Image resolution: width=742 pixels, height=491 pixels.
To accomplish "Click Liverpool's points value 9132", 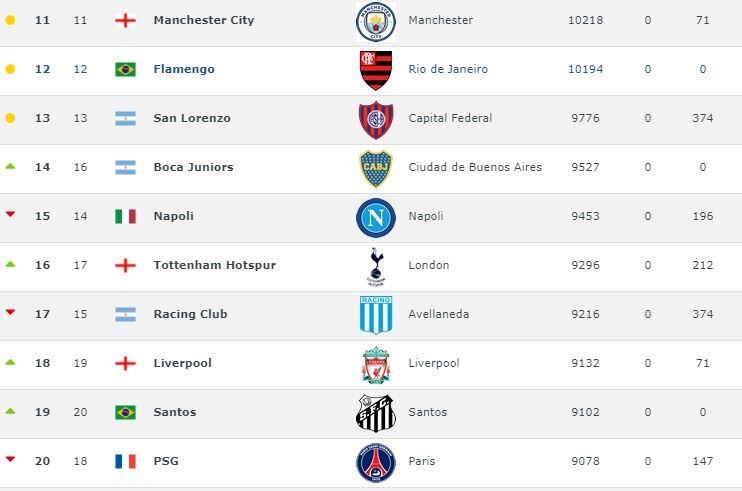I will (x=585, y=363).
